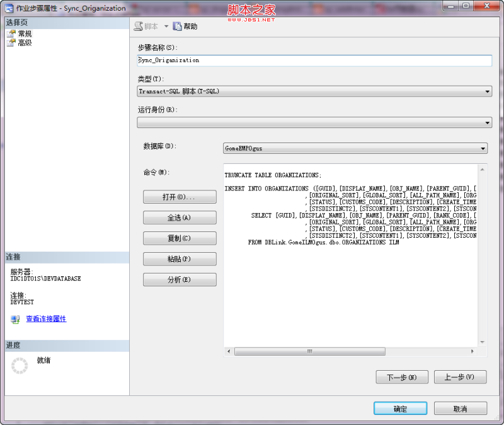Open the 数据库 dropdown showing GomeEMPOgus
This screenshot has width=504, height=425.
pyautogui.click(x=483, y=148)
